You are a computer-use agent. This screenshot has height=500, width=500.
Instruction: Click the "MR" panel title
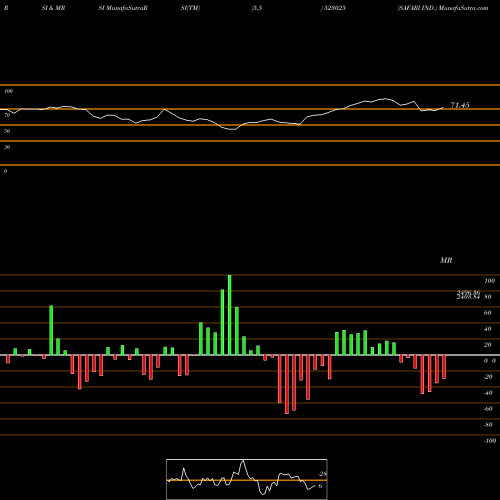(x=446, y=260)
